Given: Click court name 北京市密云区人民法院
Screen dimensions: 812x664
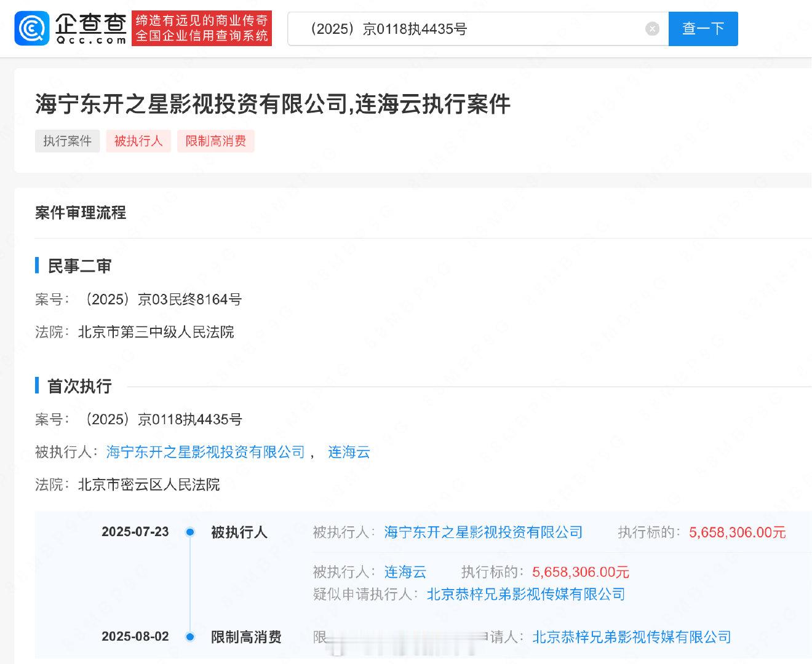Looking at the screenshot, I should click(x=149, y=484).
